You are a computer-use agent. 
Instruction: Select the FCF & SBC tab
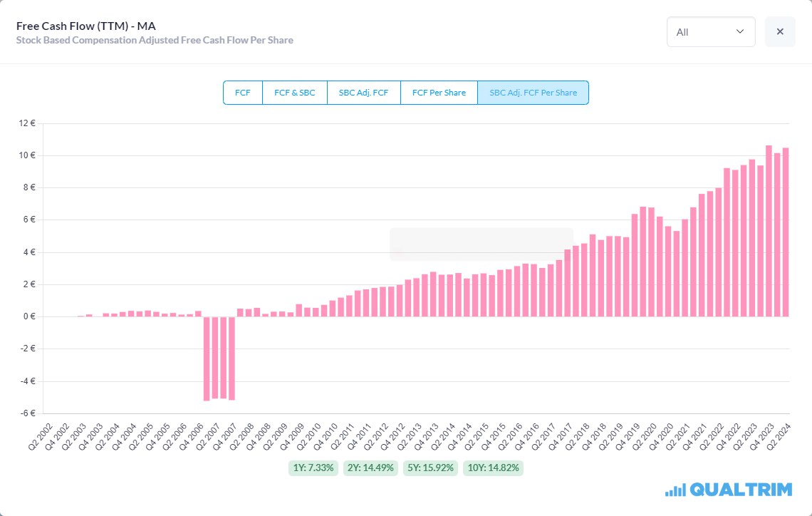pos(294,93)
